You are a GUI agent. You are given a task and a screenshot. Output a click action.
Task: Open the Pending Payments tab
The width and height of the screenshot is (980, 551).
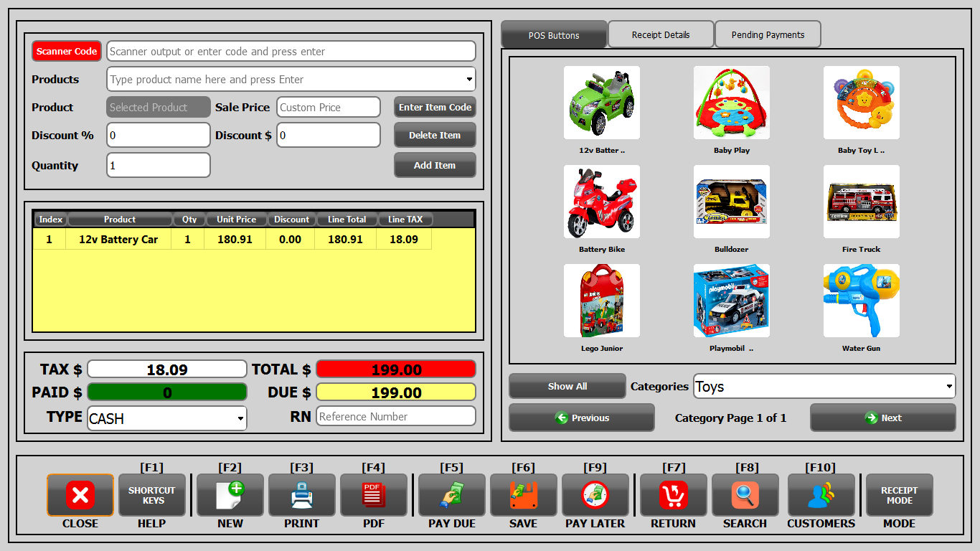point(768,34)
